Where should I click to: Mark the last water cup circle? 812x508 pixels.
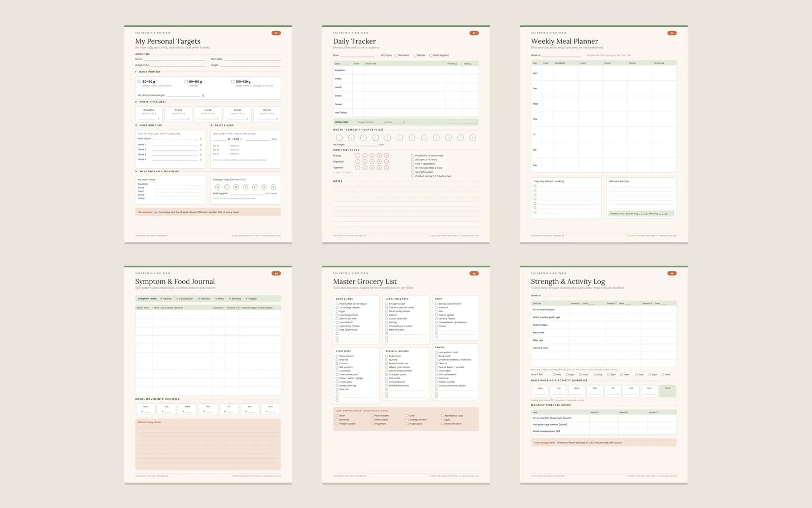pos(472,138)
